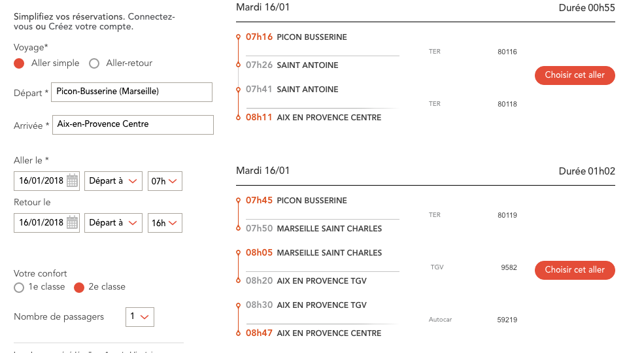Open the 16h return hour dropdown

coord(165,223)
